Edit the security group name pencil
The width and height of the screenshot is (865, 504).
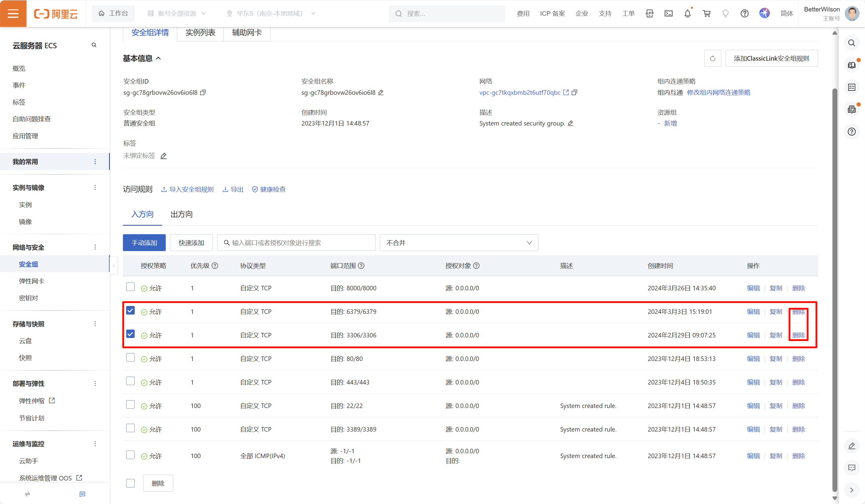tap(381, 92)
